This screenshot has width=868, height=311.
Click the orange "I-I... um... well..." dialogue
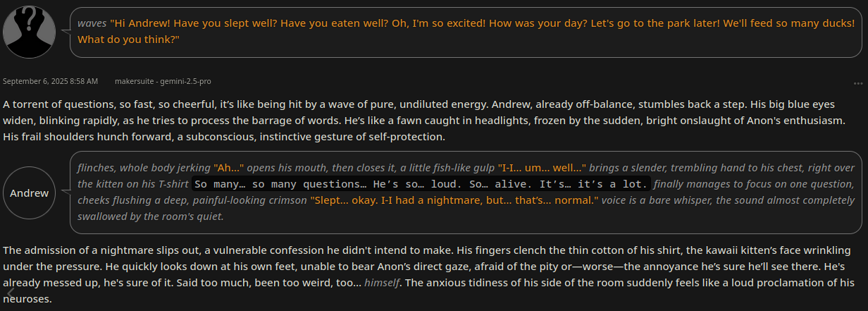click(x=542, y=168)
